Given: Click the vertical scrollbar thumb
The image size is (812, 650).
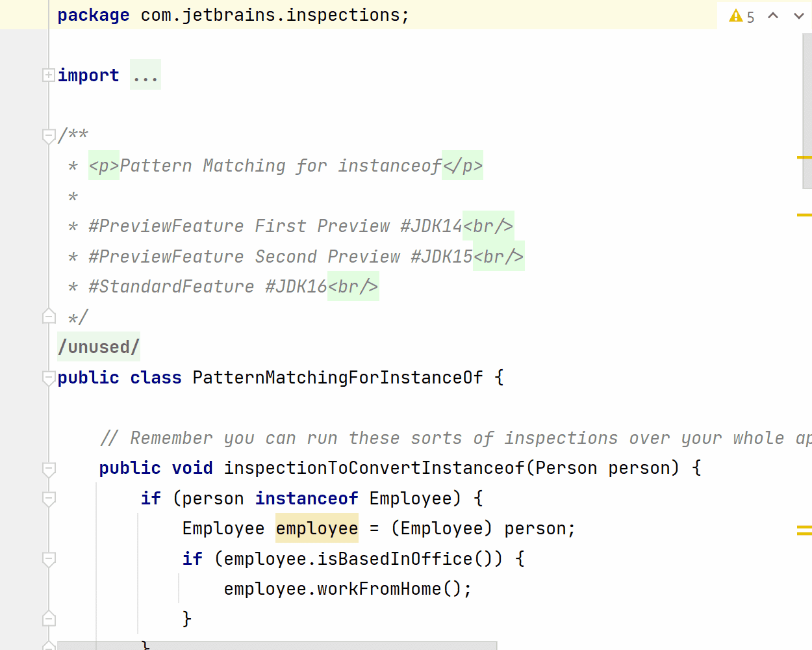Looking at the screenshot, I should click(807, 110).
